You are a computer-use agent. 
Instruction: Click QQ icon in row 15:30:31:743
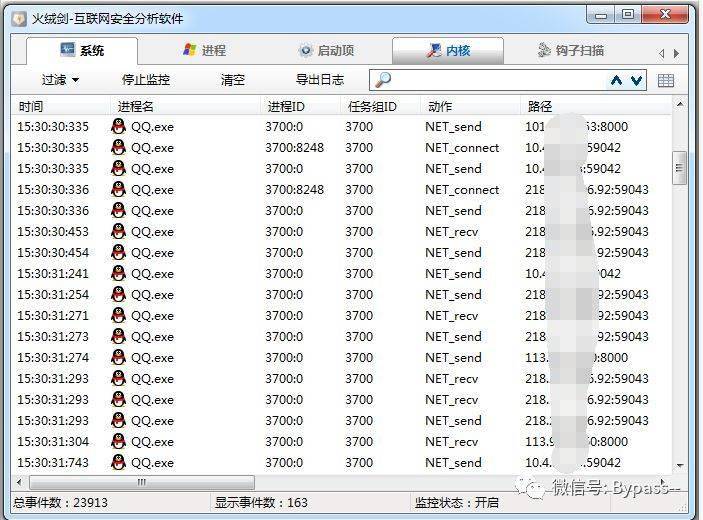[118, 463]
